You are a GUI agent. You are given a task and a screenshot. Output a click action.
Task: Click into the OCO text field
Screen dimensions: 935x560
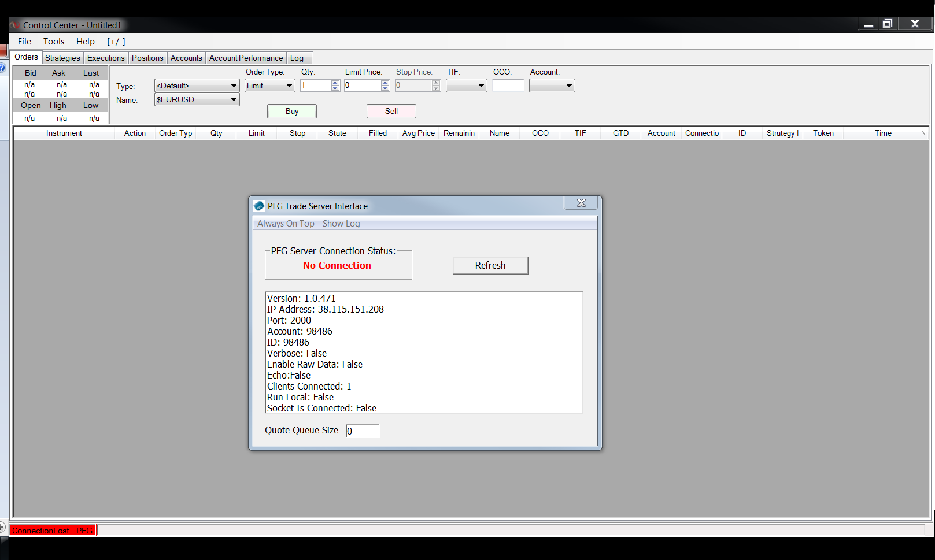click(508, 86)
